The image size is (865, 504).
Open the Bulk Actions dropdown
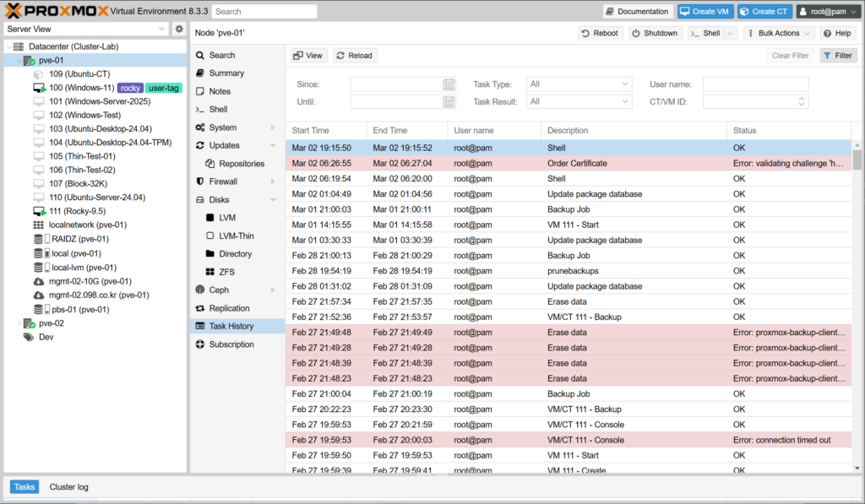(x=783, y=33)
